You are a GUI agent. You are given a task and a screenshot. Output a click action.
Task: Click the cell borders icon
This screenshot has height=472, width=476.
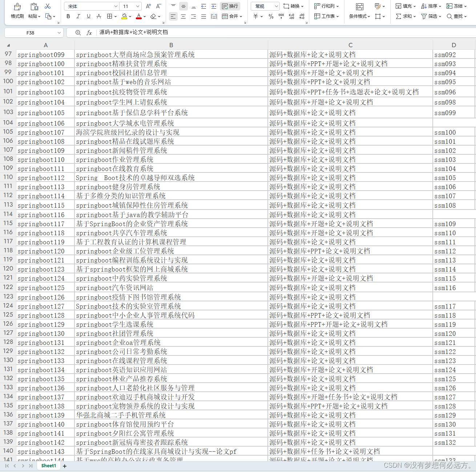coord(109,16)
